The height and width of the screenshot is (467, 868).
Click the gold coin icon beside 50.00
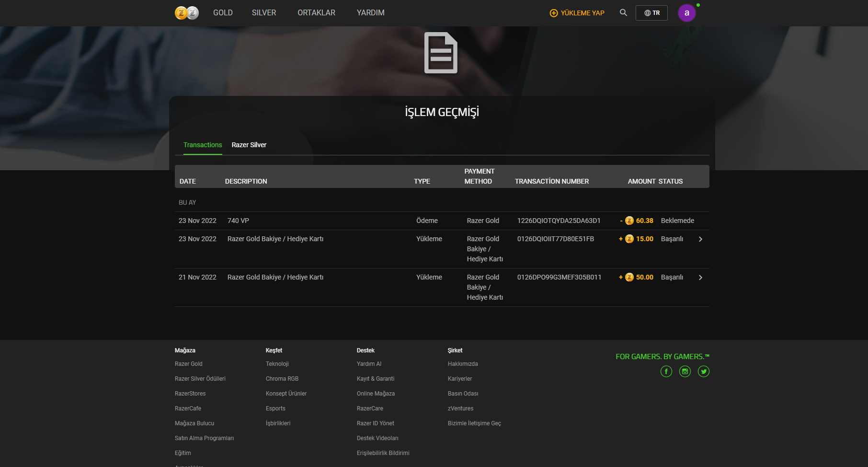[629, 277]
